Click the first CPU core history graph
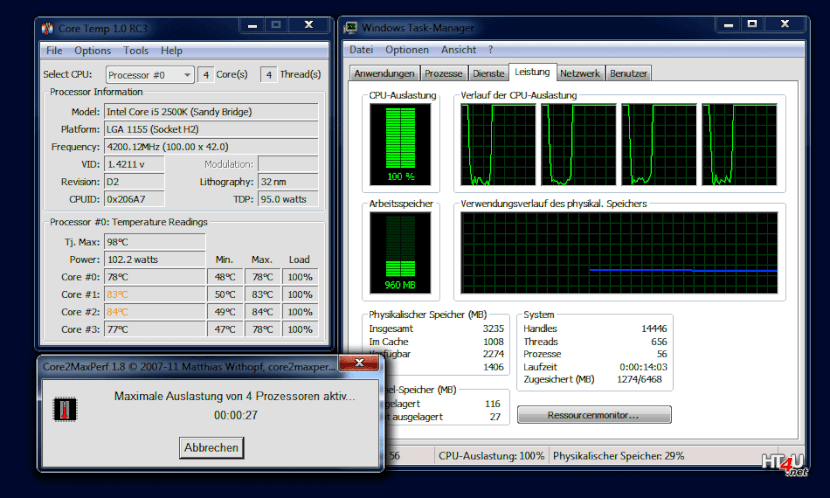 coord(498,144)
